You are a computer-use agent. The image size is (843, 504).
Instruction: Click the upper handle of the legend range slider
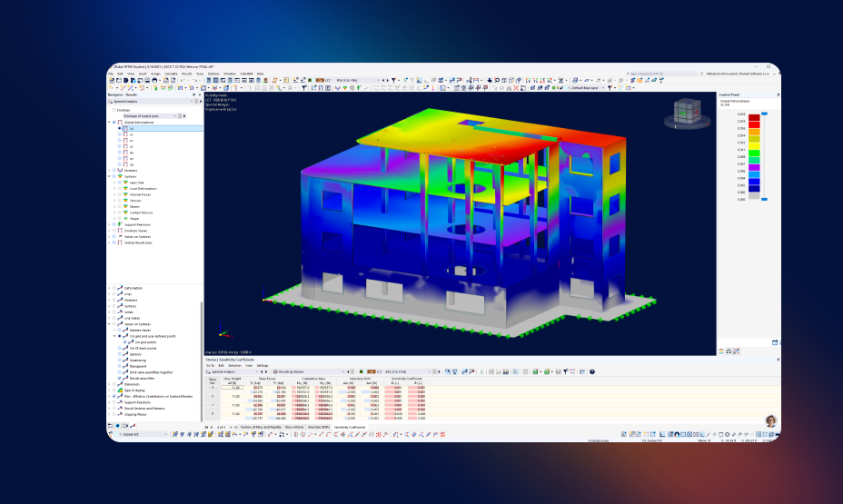(x=765, y=114)
